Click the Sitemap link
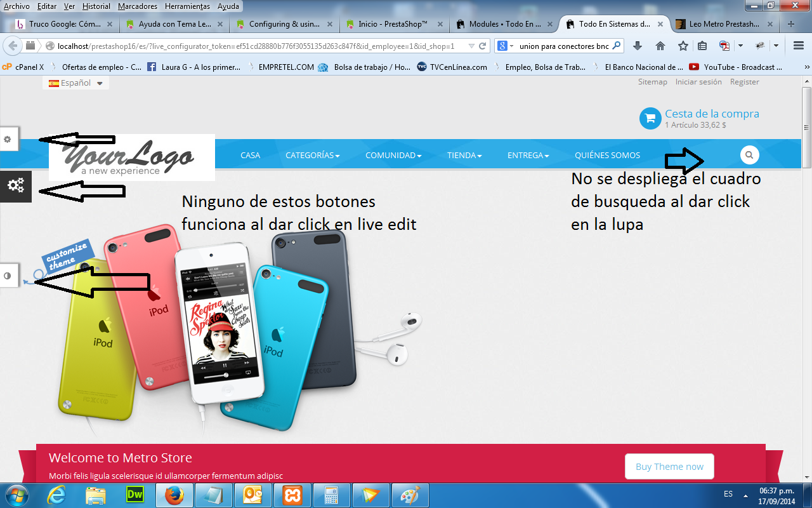The width and height of the screenshot is (812, 508). click(x=653, y=82)
